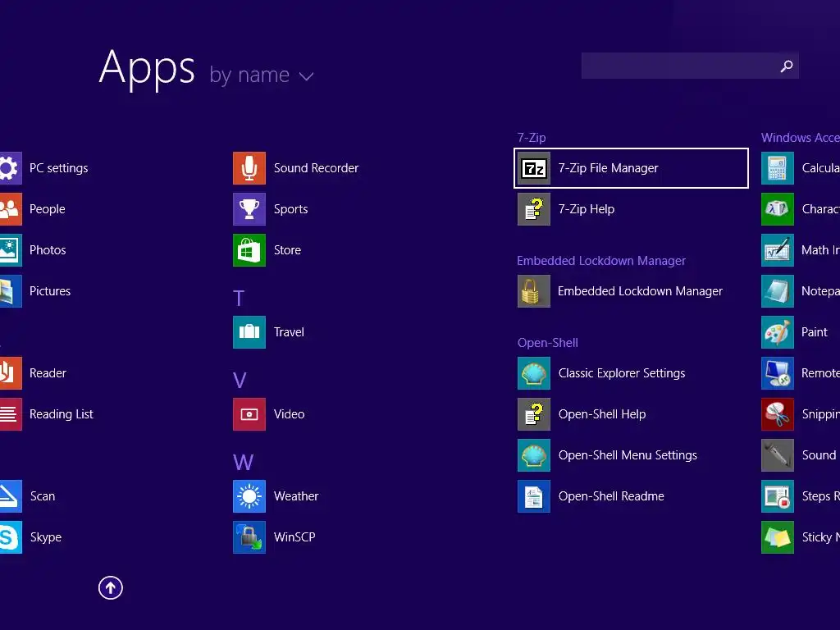Click the 'Open-Shell Menu Settings' label
Screen dimensions: 840x630
[628, 455]
